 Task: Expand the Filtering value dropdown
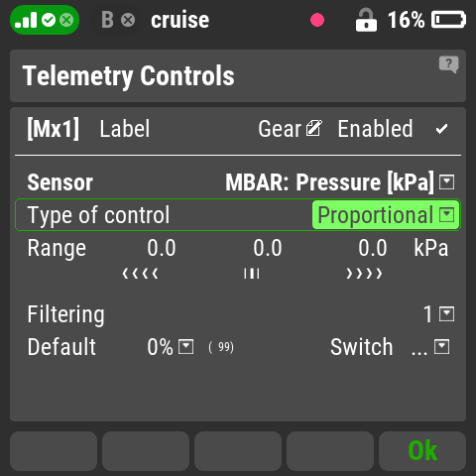[439, 314]
